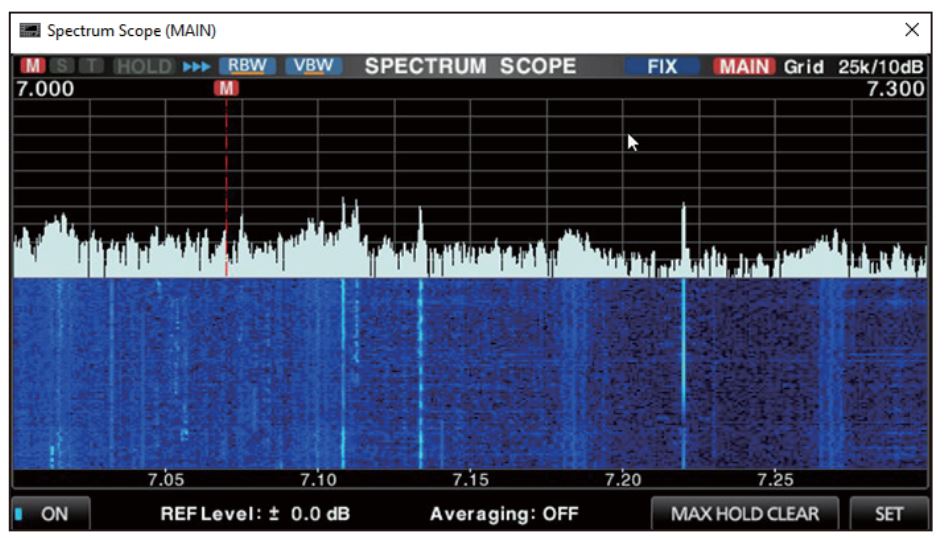Open the VBW setting

[x=313, y=65]
